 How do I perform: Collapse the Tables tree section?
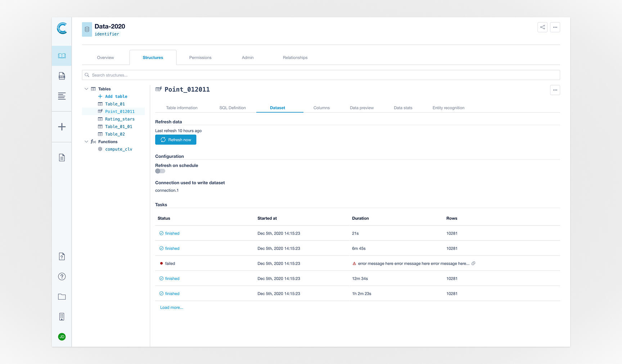(x=86, y=89)
